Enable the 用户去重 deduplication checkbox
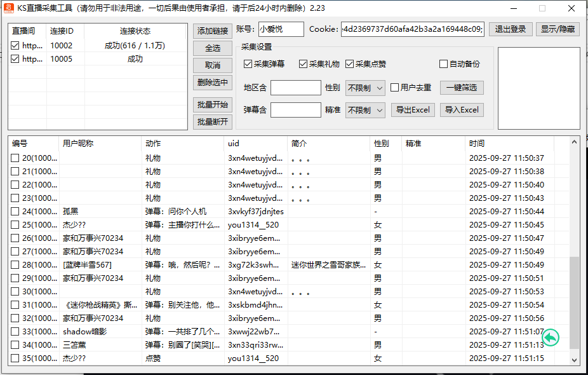Viewport: 588px width, 375px height. click(x=394, y=87)
